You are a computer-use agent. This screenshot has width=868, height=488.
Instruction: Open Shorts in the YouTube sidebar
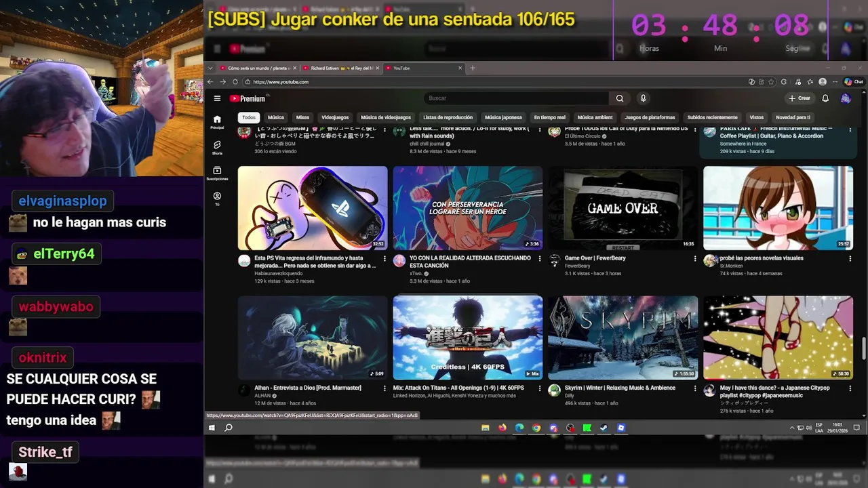[x=217, y=147]
